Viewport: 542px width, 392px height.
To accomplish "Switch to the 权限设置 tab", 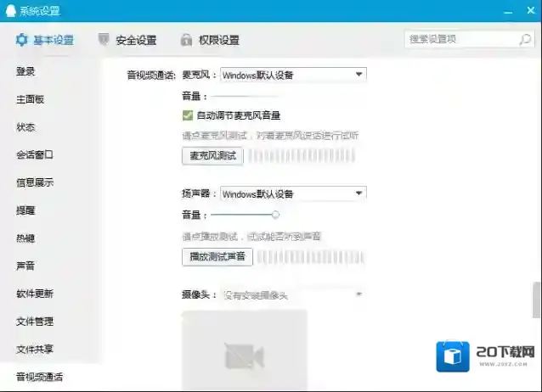I will coord(218,40).
